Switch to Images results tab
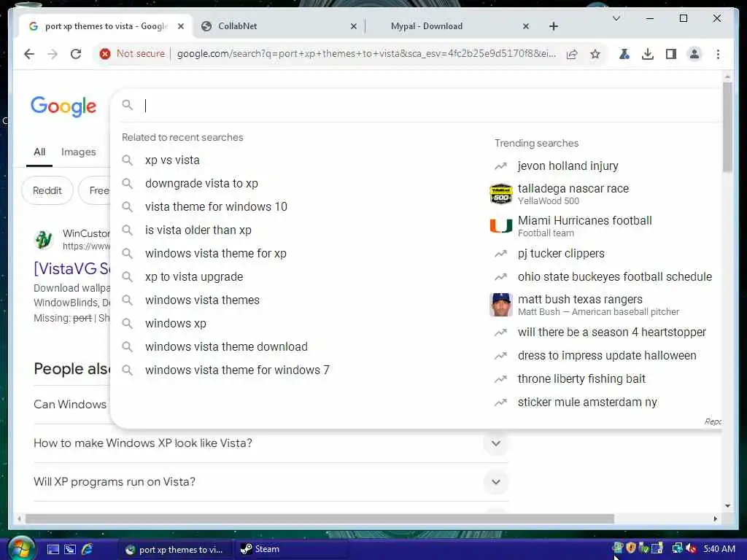 (x=79, y=152)
